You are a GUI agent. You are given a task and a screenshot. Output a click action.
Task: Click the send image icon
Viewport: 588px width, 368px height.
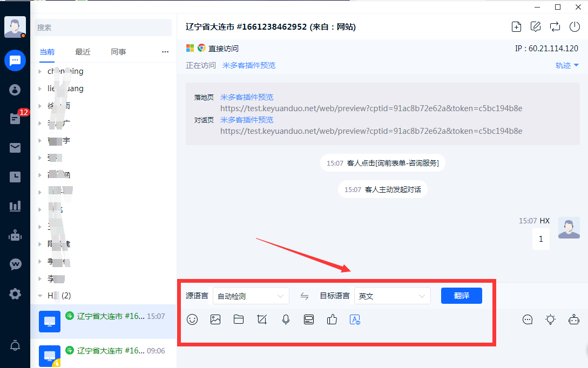215,319
